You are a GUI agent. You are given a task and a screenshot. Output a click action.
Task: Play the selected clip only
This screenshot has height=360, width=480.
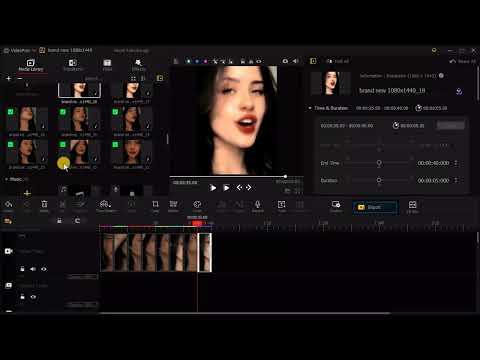pyautogui.click(x=226, y=188)
